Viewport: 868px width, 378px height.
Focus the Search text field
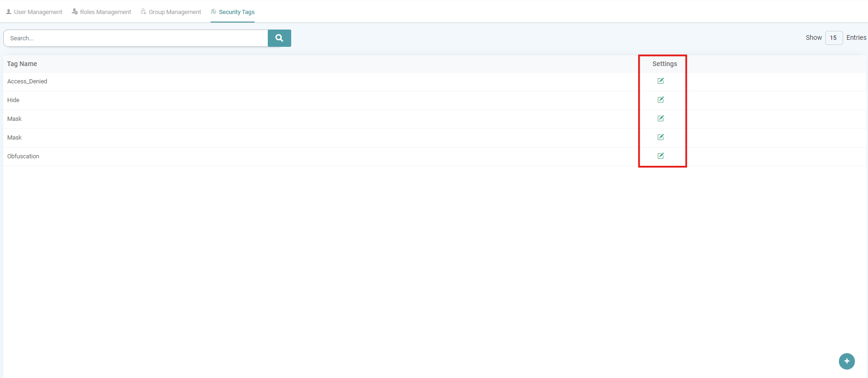tap(136, 38)
